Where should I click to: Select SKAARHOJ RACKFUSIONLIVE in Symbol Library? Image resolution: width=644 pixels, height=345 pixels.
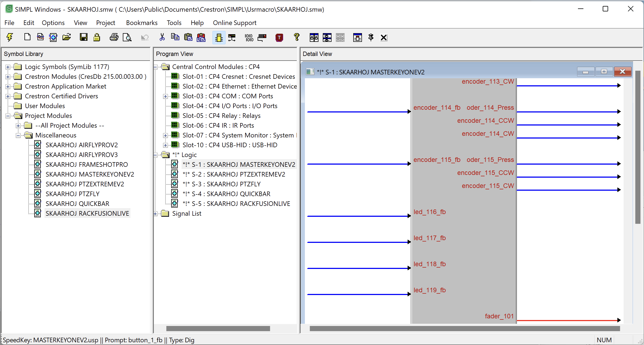tap(87, 214)
